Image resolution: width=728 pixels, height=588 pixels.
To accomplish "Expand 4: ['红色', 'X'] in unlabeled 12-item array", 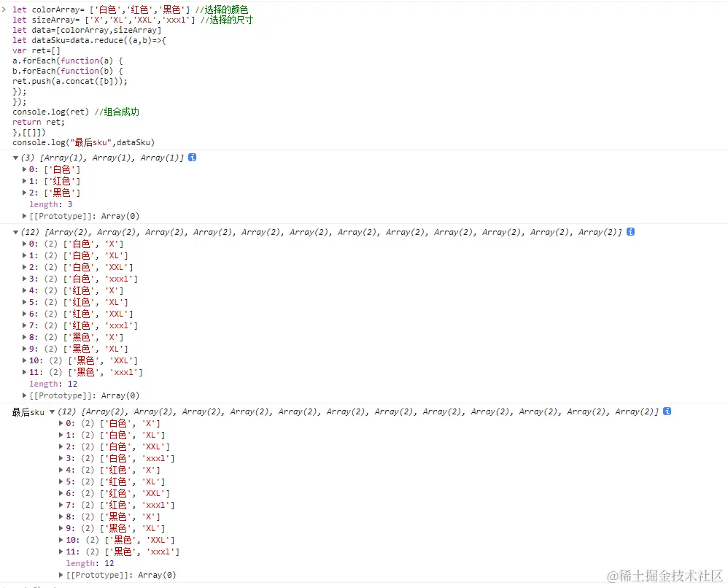I will (x=24, y=290).
